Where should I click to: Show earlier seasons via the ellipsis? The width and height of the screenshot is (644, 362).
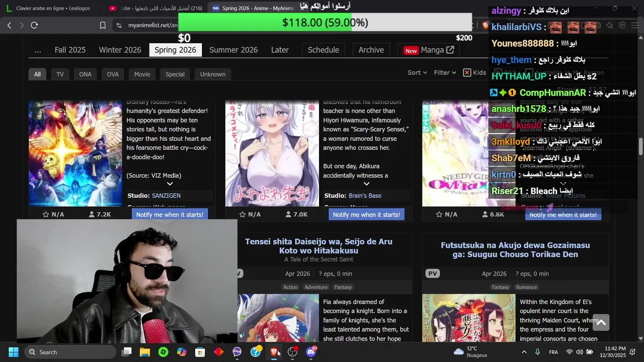tap(38, 50)
